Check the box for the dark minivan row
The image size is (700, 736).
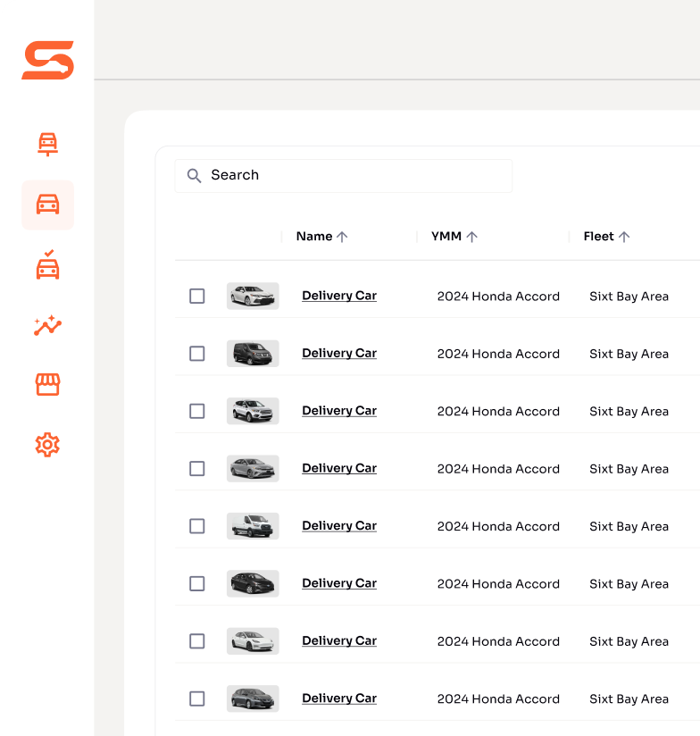[x=197, y=354]
